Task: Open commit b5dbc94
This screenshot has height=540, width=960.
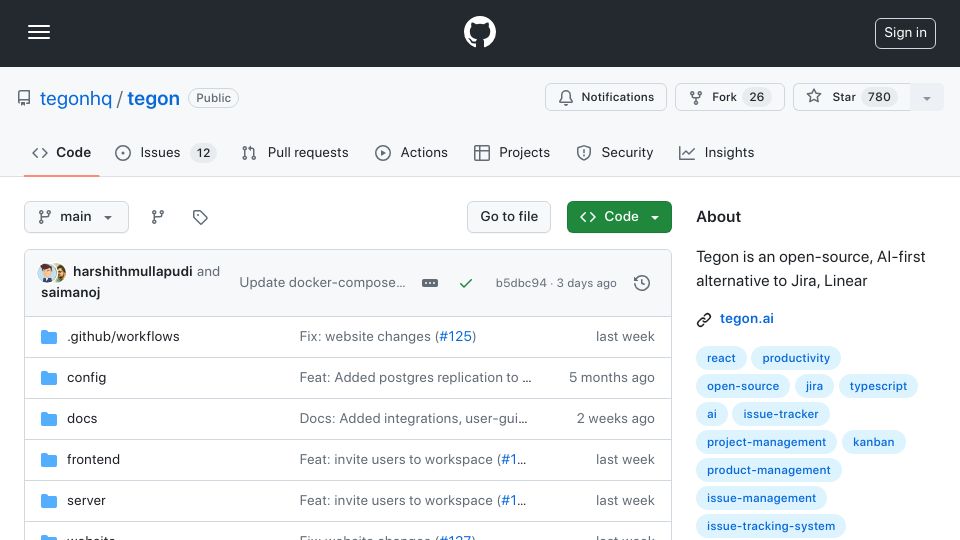Action: click(x=521, y=283)
